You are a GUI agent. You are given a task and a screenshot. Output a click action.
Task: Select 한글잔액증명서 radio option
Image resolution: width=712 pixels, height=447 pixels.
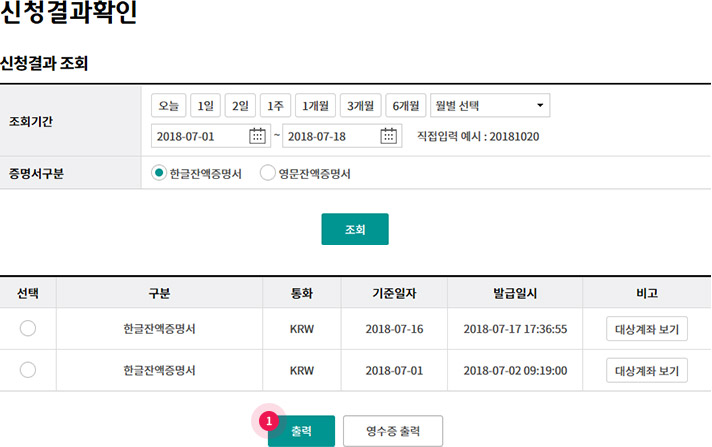click(x=158, y=173)
